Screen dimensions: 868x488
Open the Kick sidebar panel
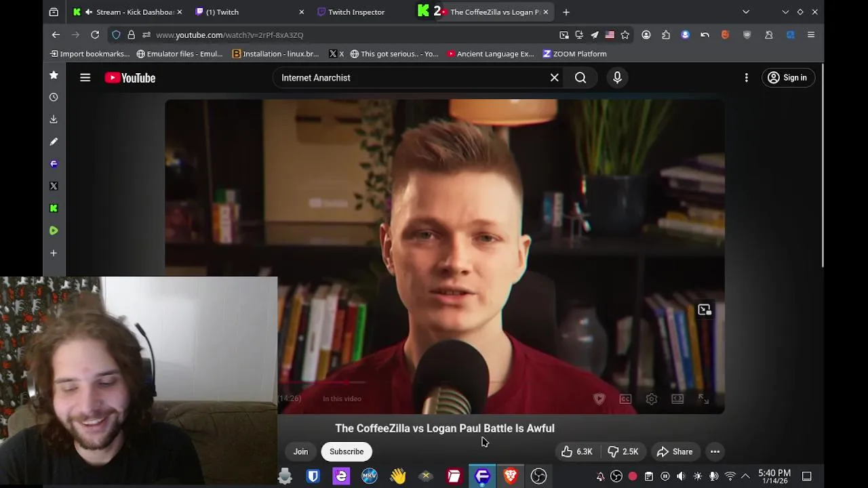(x=54, y=208)
